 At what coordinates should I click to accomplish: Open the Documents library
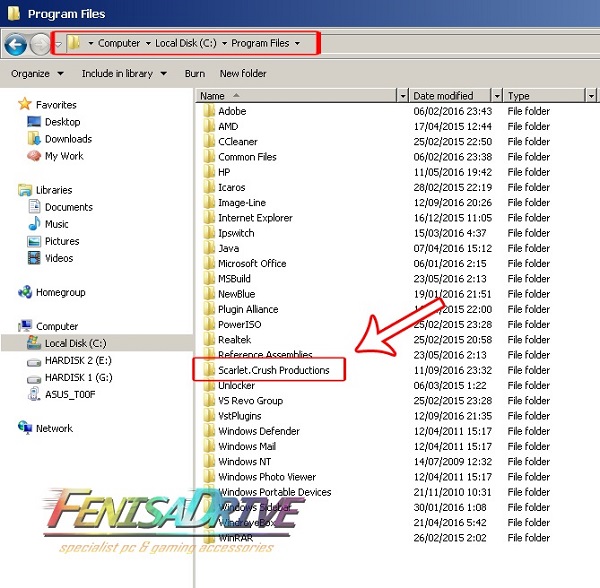point(69,207)
